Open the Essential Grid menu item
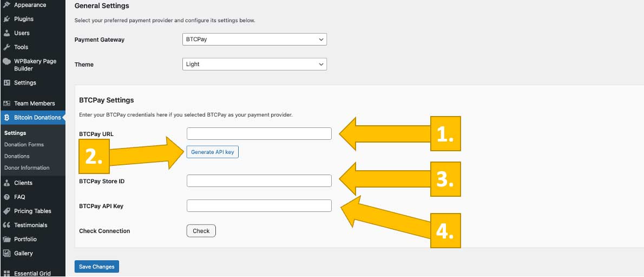The image size is (644, 277). [x=32, y=273]
